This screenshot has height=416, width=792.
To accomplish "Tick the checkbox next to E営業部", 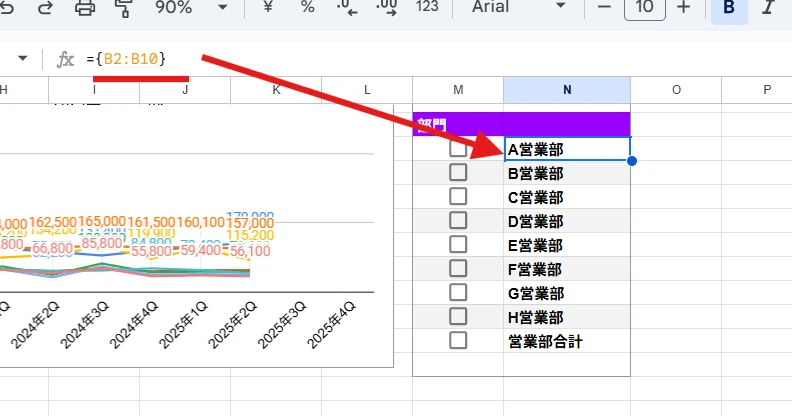I will [x=458, y=244].
